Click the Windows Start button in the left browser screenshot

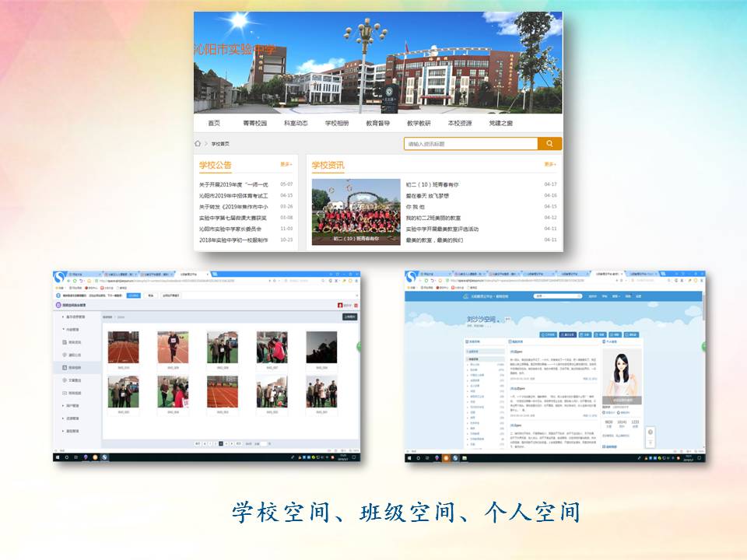coord(57,457)
